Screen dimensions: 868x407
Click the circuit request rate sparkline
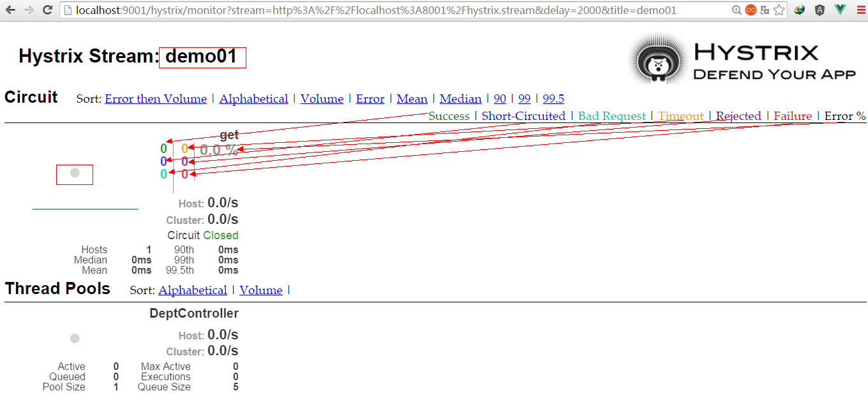coord(86,209)
